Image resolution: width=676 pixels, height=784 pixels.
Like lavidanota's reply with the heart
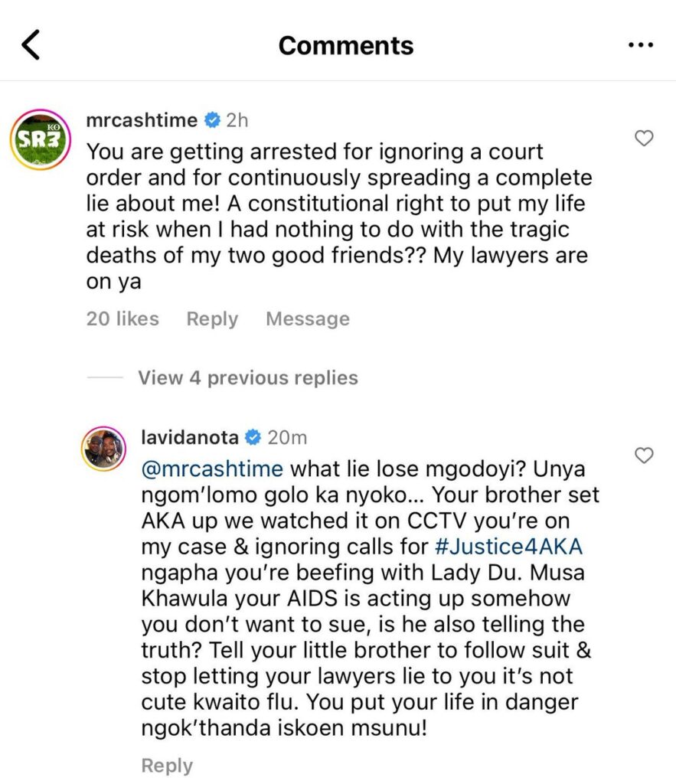point(645,456)
